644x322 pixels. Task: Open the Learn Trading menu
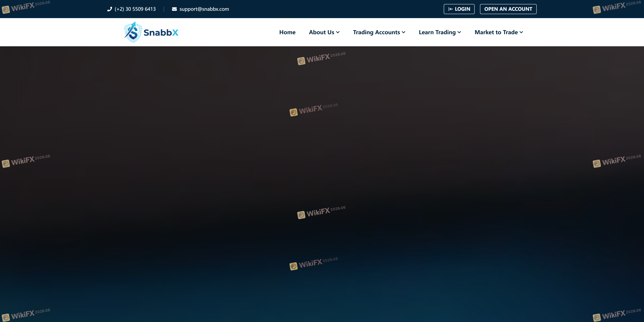click(x=440, y=32)
